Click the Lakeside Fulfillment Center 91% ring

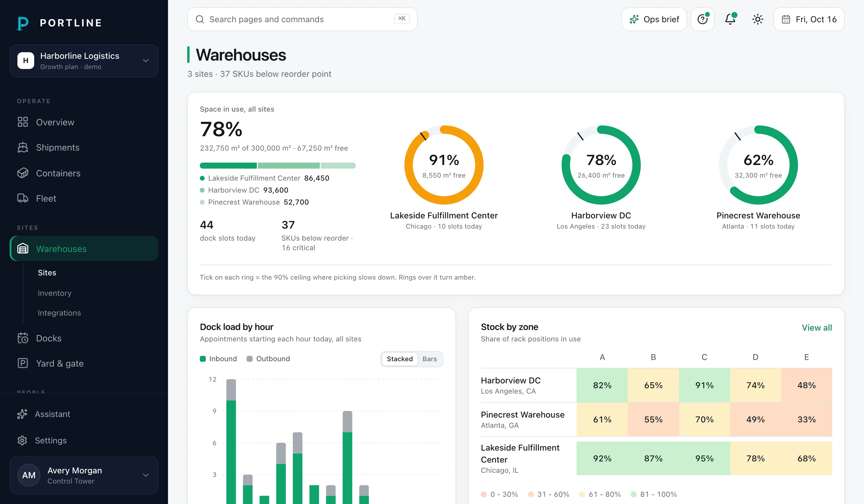[x=444, y=165]
